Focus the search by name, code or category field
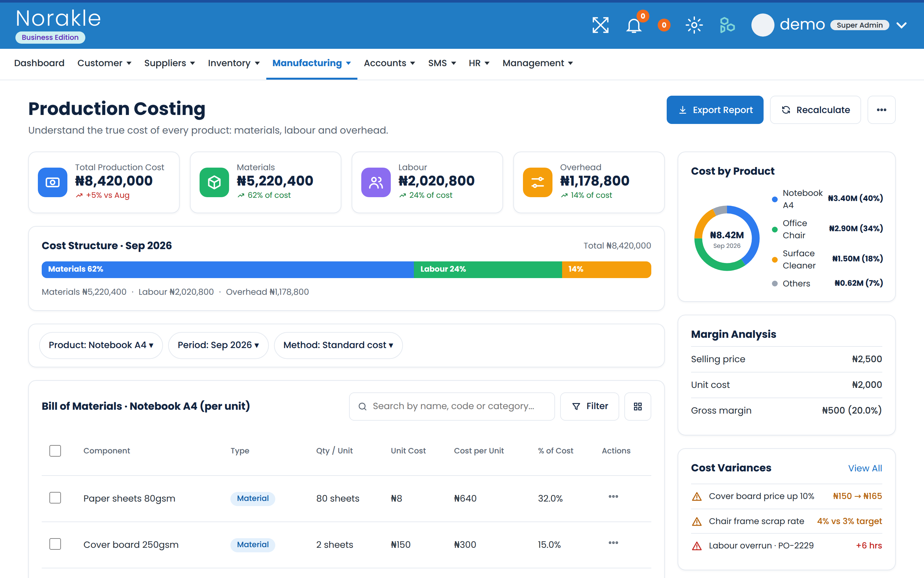The width and height of the screenshot is (924, 578). coord(452,406)
